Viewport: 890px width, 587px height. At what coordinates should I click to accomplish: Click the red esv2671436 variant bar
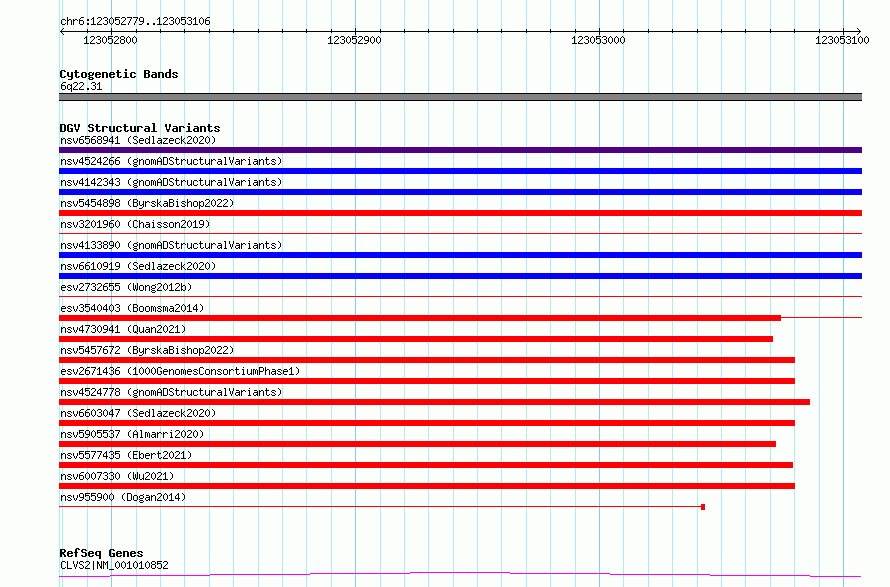[x=427, y=381]
